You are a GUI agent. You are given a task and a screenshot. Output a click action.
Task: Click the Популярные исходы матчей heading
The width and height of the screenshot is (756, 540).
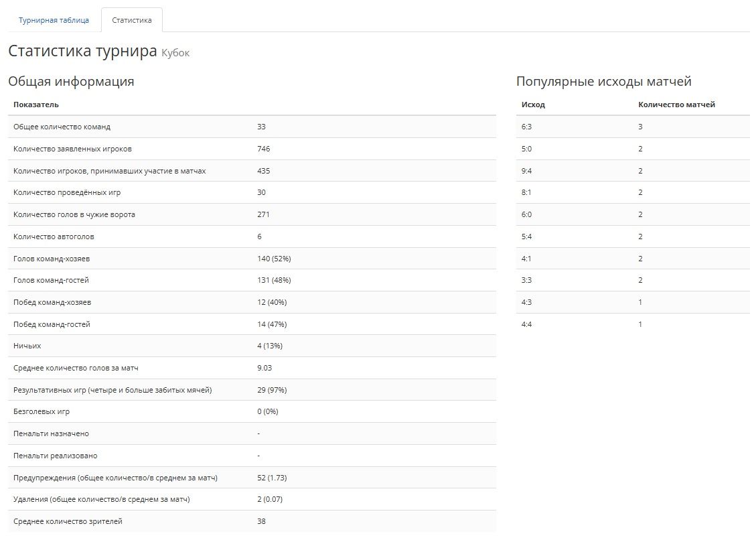pos(603,82)
